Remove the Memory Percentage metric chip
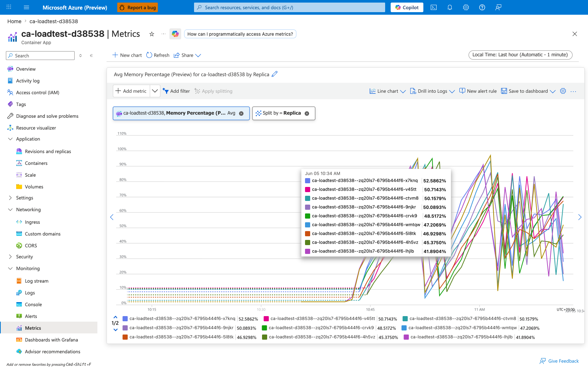 (x=241, y=113)
